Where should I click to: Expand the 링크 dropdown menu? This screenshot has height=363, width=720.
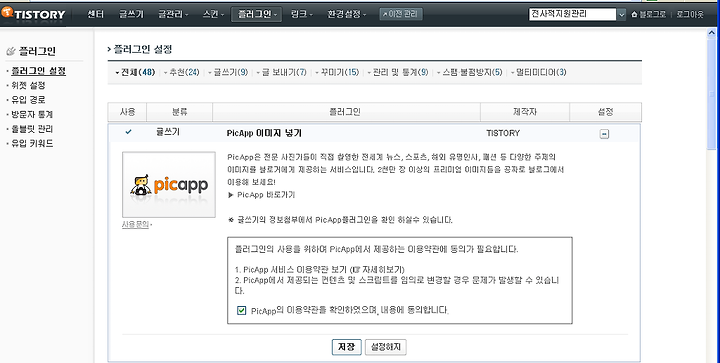pyautogui.click(x=301, y=14)
